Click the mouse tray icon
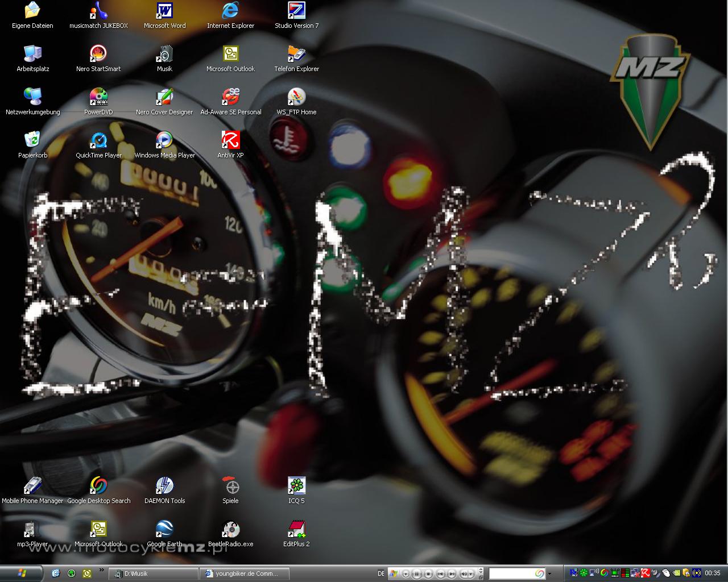Viewport: 728px width, 582px height. [666, 573]
